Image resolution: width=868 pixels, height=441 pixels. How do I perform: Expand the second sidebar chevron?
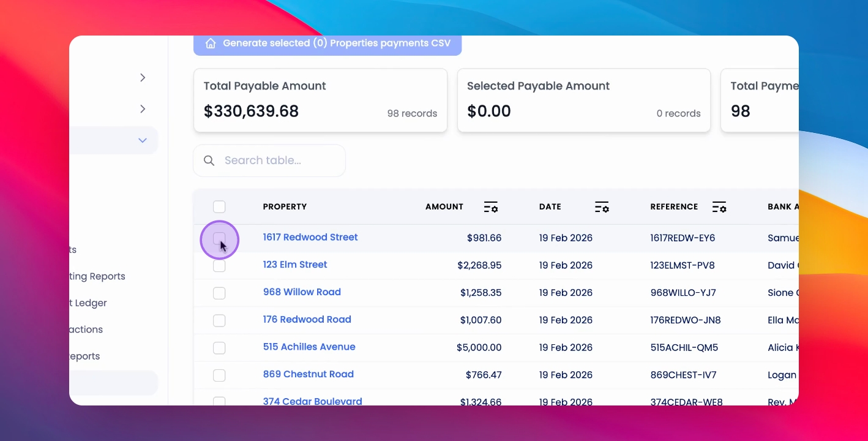coord(143,109)
